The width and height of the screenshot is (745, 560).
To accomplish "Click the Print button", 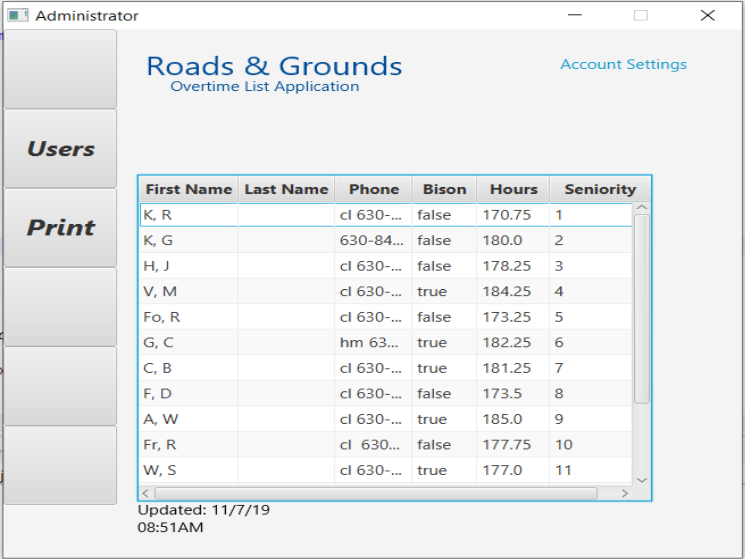I will tap(60, 228).
